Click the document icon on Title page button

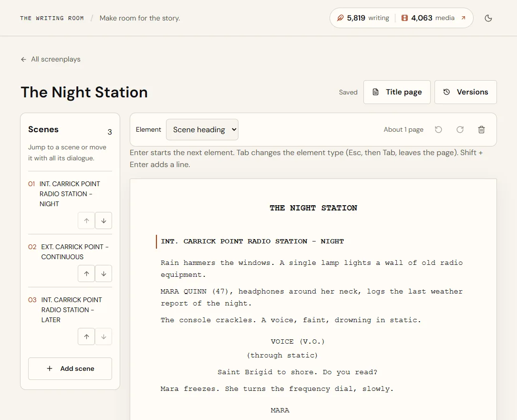(x=375, y=92)
